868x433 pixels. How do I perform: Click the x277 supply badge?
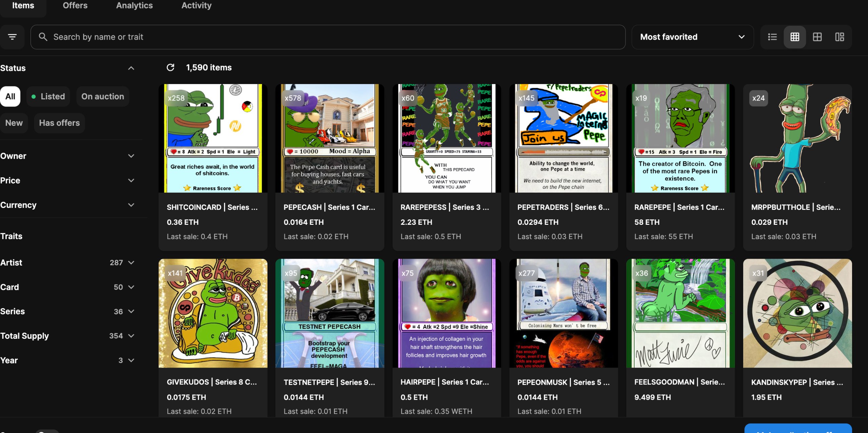tap(527, 273)
